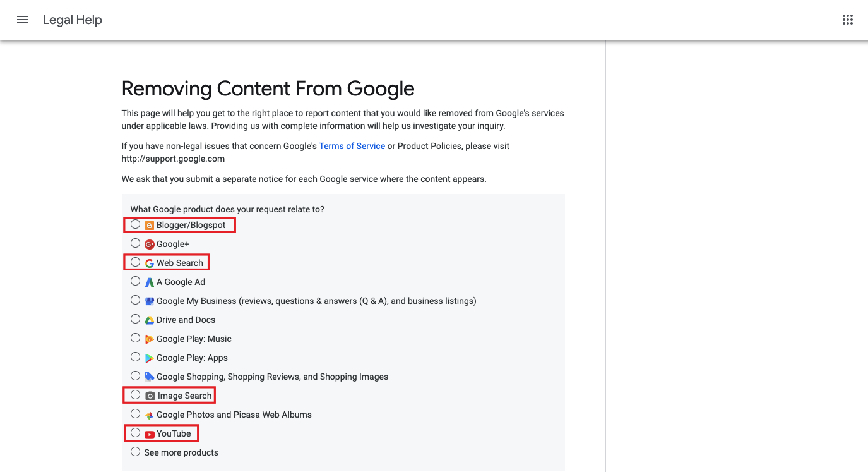Click the Image Search camera icon
Screen dimensions: 868x472
(x=150, y=396)
